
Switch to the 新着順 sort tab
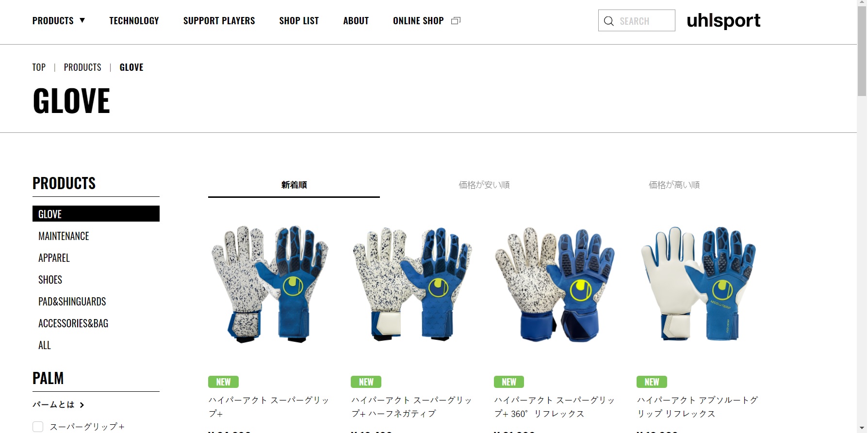tap(294, 185)
